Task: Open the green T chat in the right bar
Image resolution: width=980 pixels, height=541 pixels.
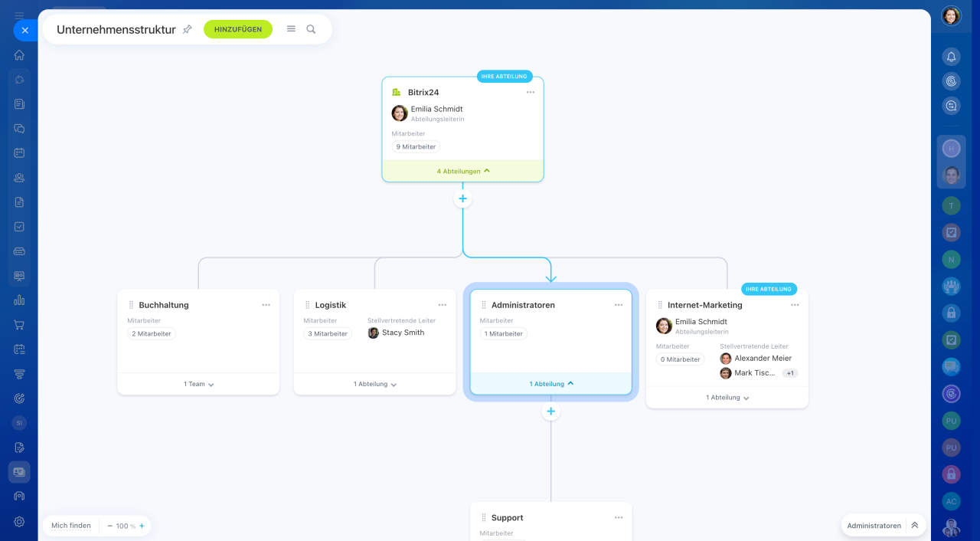Action: (951, 205)
